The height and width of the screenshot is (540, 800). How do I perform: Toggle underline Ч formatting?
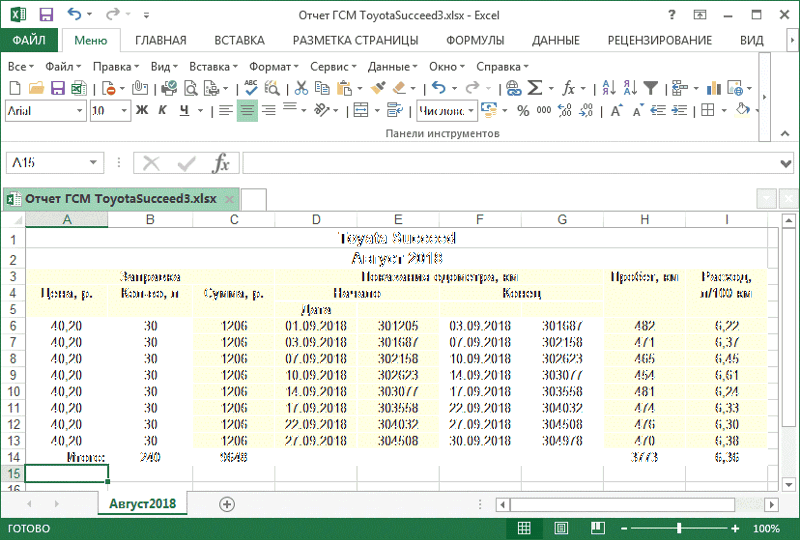(x=184, y=110)
